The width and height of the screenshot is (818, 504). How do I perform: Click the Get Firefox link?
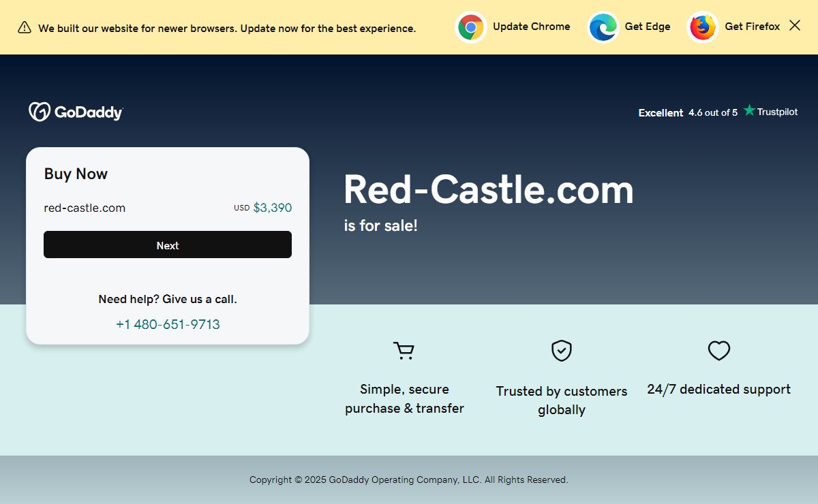tap(753, 27)
